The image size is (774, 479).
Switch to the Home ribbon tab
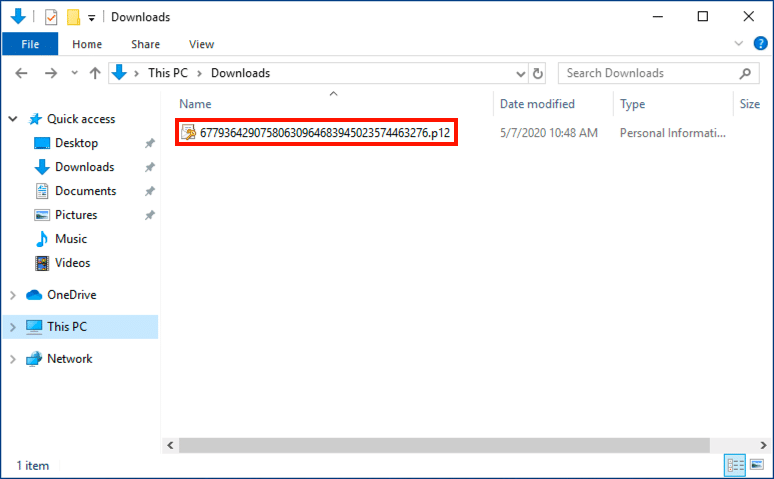(87, 44)
